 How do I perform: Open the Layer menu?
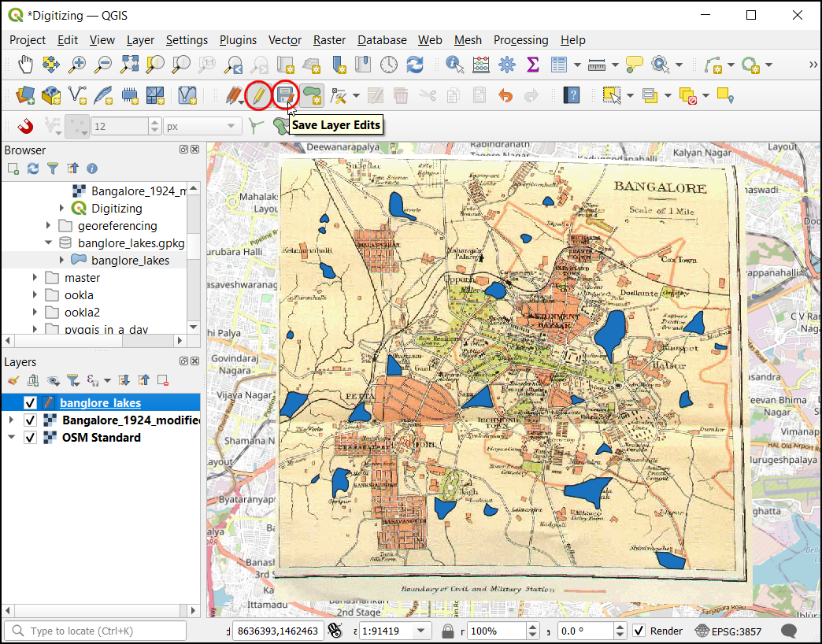[x=140, y=40]
